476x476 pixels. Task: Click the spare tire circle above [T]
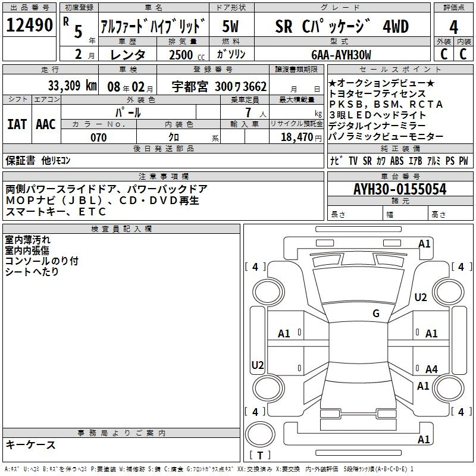[259, 433]
